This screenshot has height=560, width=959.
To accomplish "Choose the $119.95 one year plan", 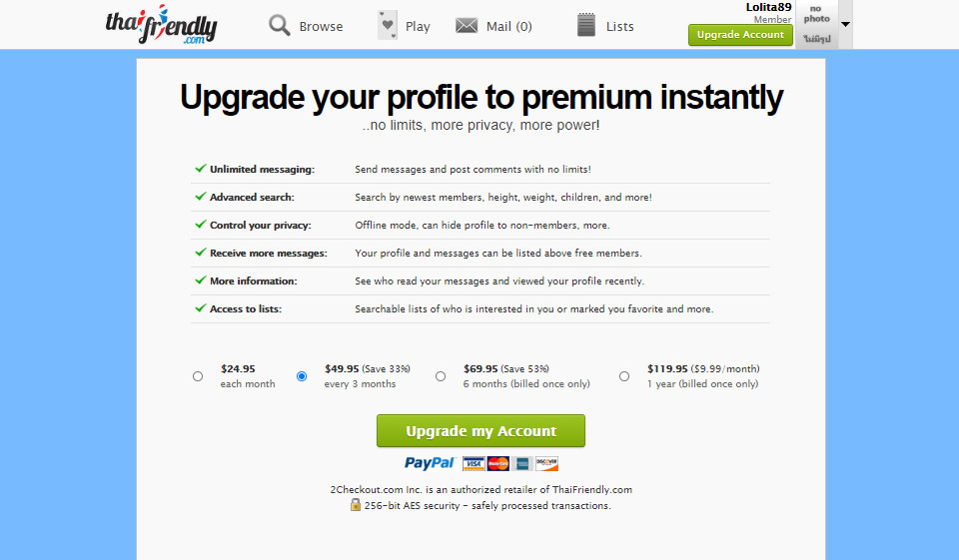I will (x=624, y=376).
